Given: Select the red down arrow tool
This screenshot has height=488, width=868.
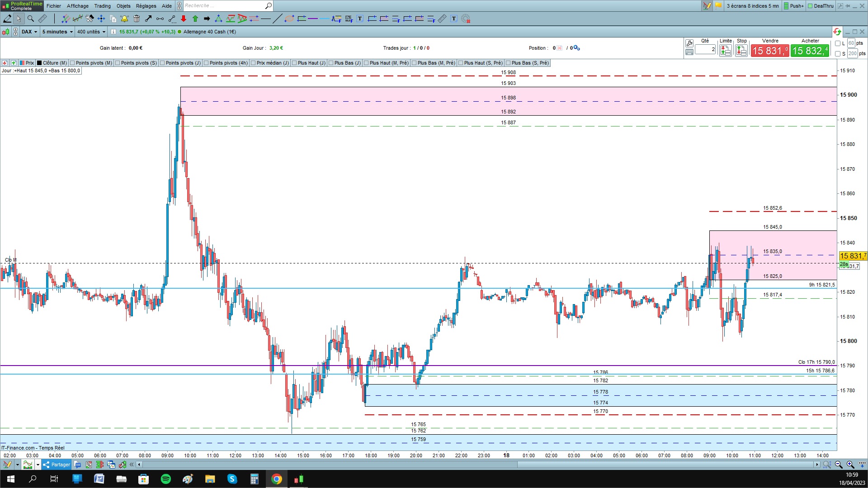Looking at the screenshot, I should pos(184,19).
